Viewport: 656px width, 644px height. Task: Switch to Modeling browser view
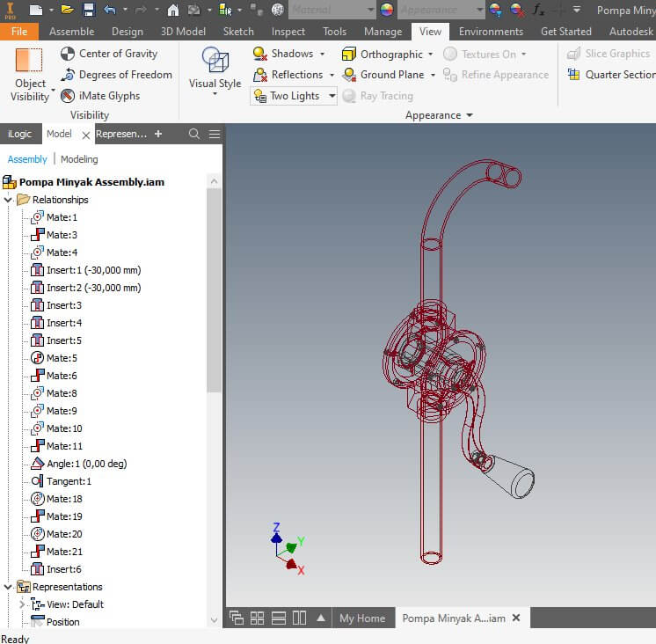[x=79, y=159]
